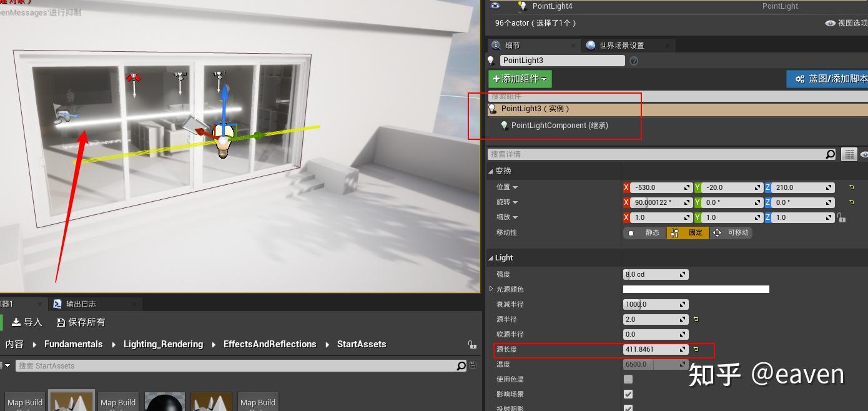The height and width of the screenshot is (411, 868).
Task: Set mobility to 静态 static
Action: 645,232
